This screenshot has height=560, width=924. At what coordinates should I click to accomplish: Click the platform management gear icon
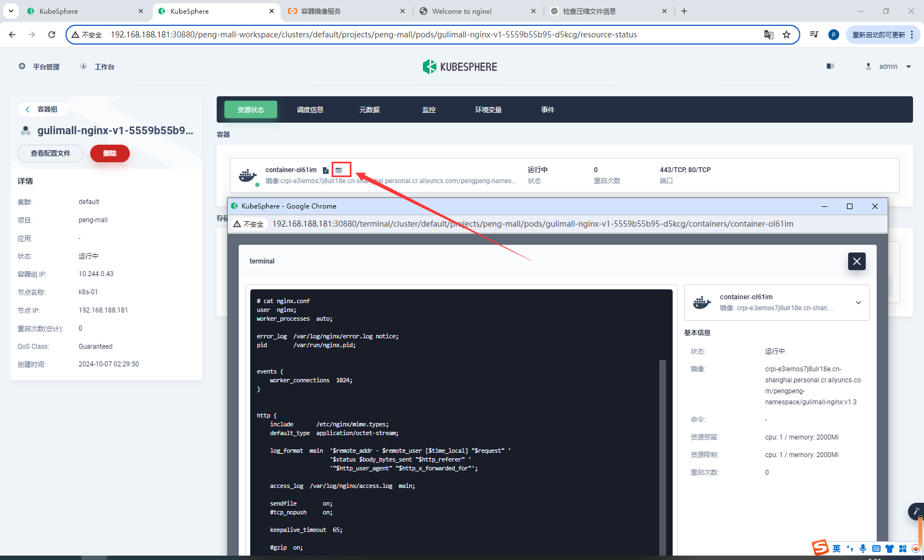click(22, 66)
